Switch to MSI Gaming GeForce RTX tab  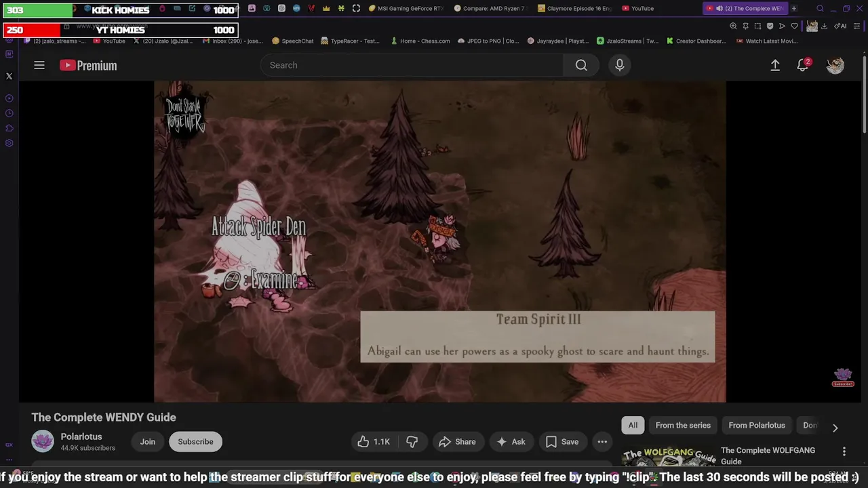[406, 8]
